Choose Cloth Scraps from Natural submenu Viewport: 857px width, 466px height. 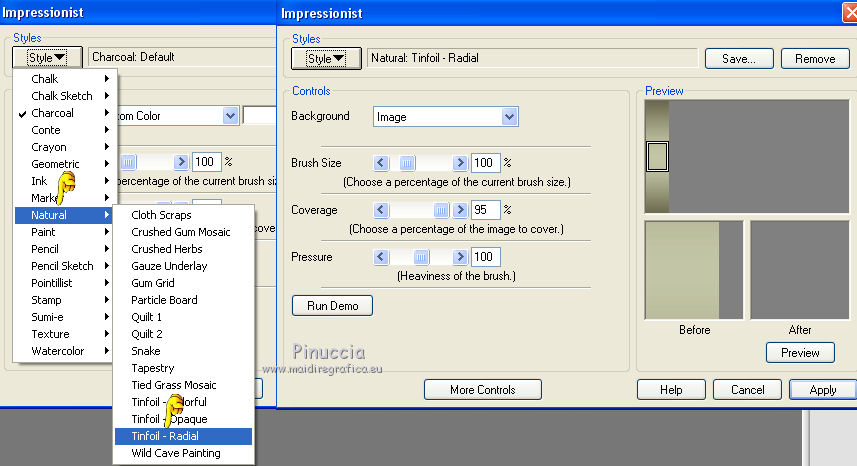click(x=183, y=215)
